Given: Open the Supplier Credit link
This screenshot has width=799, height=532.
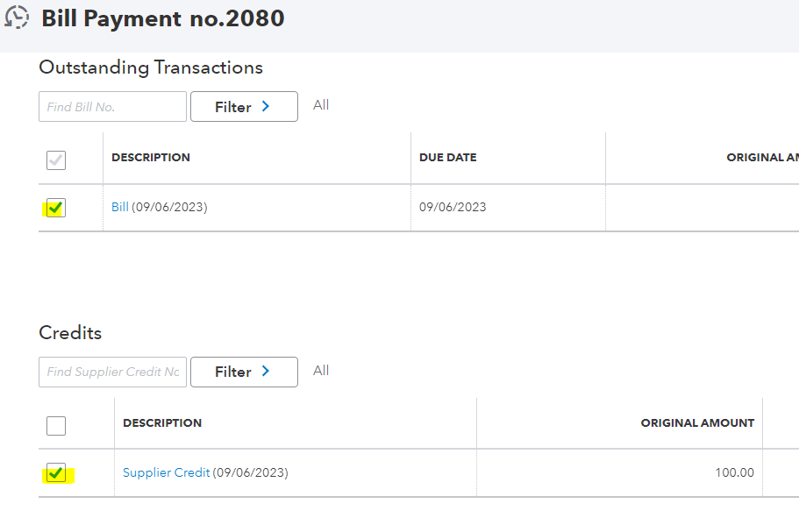Looking at the screenshot, I should 167,472.
